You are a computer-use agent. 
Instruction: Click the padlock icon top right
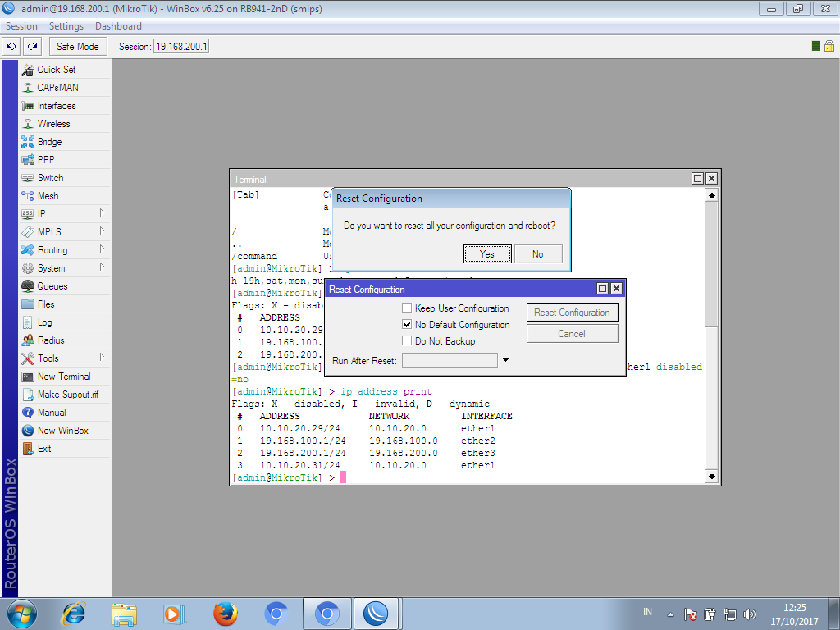pos(829,46)
